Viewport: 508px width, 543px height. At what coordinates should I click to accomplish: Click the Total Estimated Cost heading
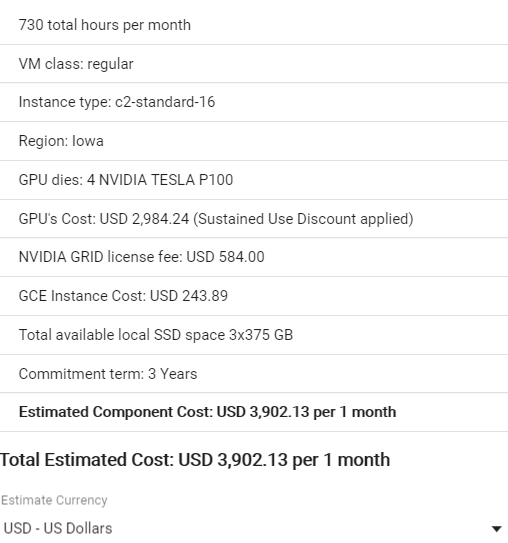pyautogui.click(x=195, y=460)
